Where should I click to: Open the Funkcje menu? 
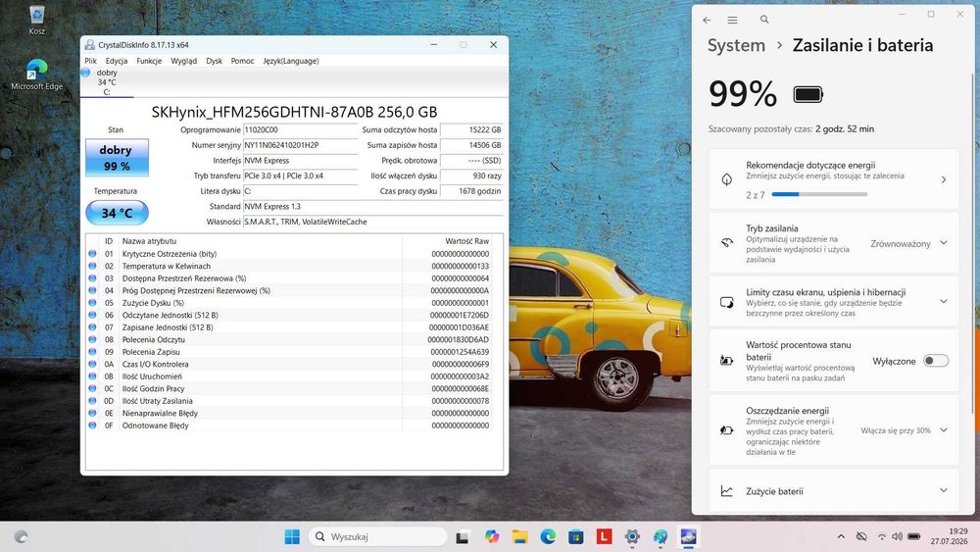(149, 61)
